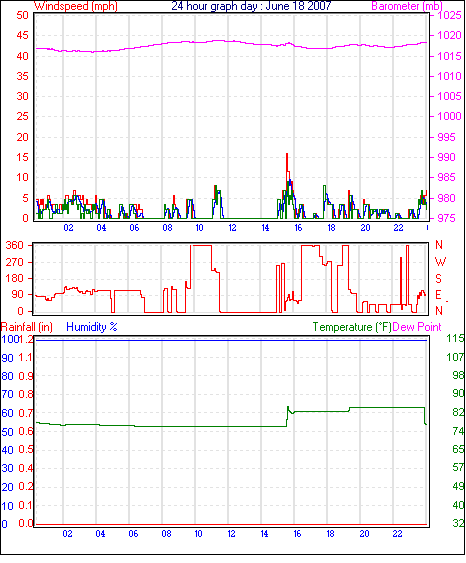466x563 pixels.
Task: Click the flat blue humidity line at 100
Action: [232, 340]
